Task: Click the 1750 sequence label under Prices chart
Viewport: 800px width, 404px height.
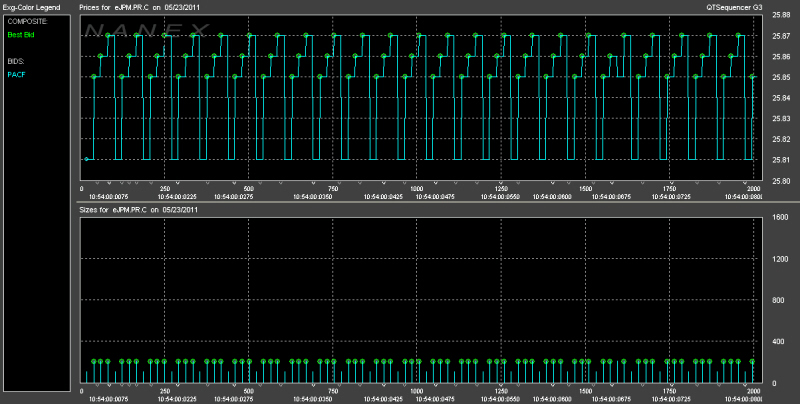Action: click(669, 189)
